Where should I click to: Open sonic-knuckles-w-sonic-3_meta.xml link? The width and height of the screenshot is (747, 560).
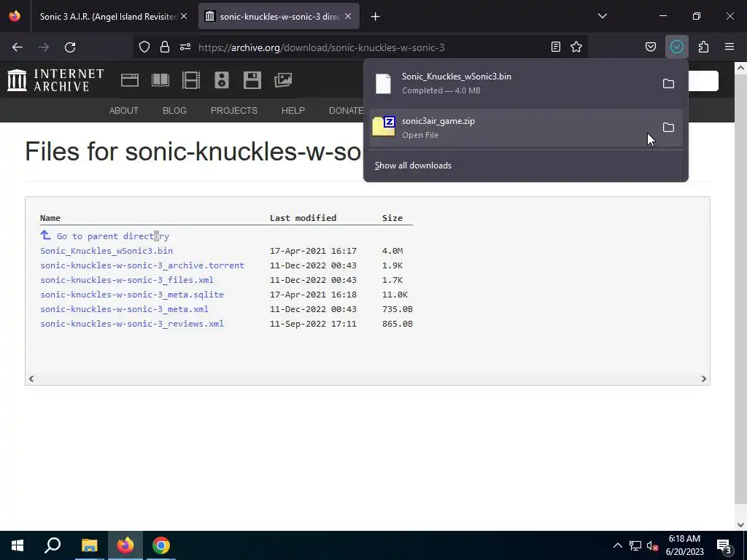coord(124,309)
